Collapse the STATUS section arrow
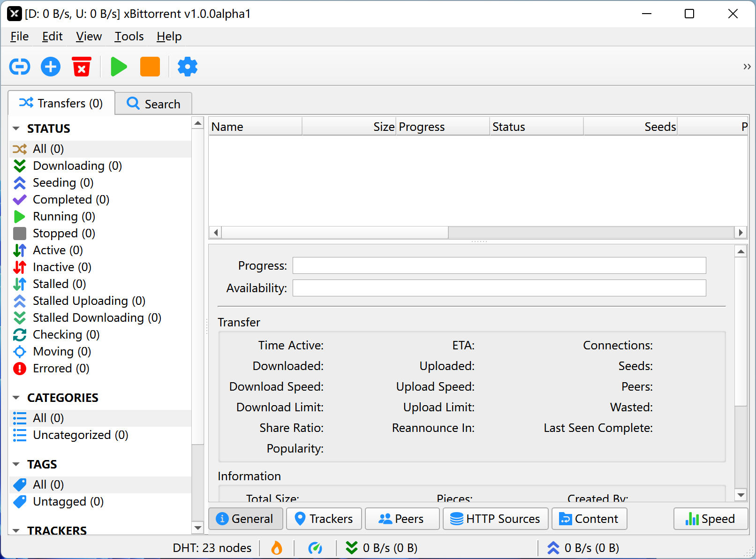 pos(16,128)
